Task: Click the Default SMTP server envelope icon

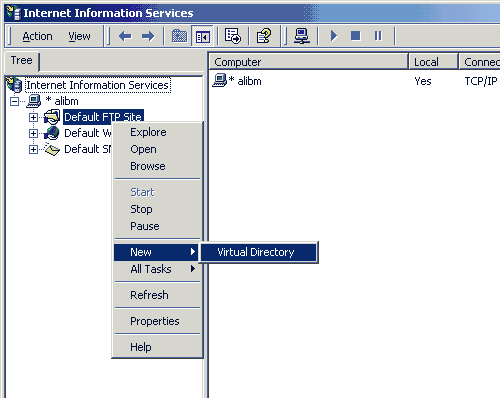Action: (x=52, y=149)
